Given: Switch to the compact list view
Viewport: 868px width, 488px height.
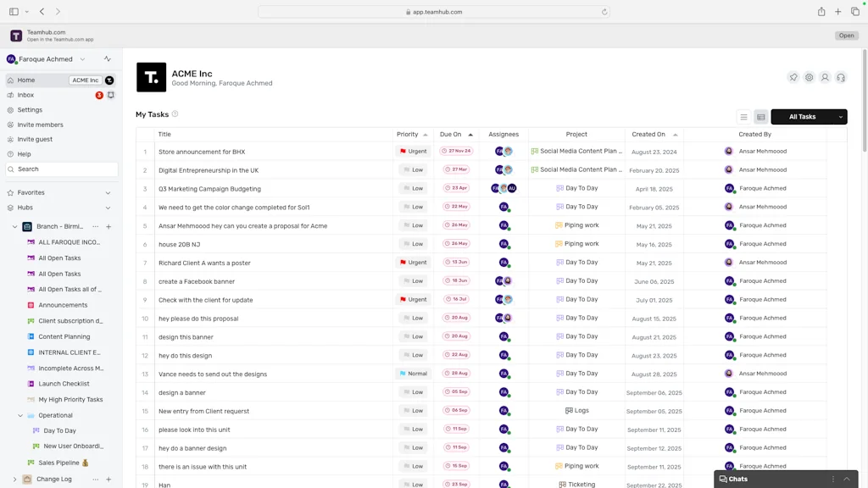Looking at the screenshot, I should pos(743,116).
